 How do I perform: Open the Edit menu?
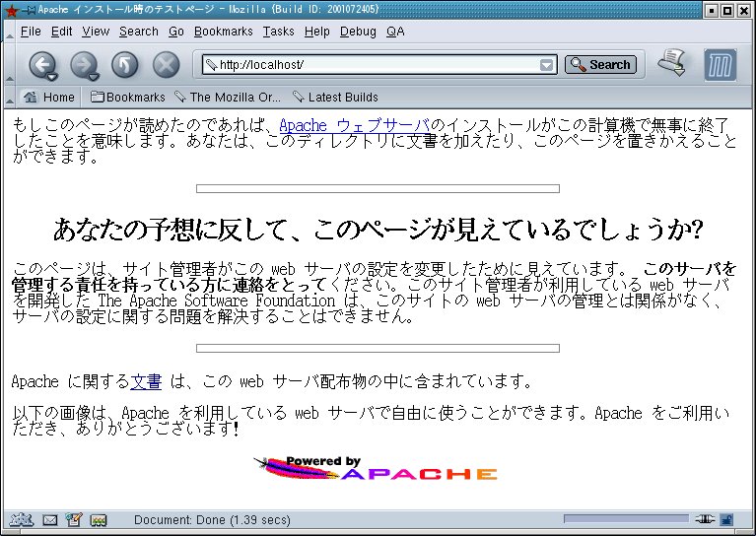[x=61, y=32]
